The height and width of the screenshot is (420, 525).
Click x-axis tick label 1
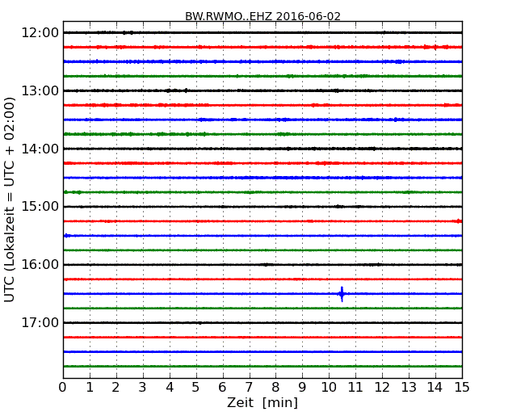(90, 388)
